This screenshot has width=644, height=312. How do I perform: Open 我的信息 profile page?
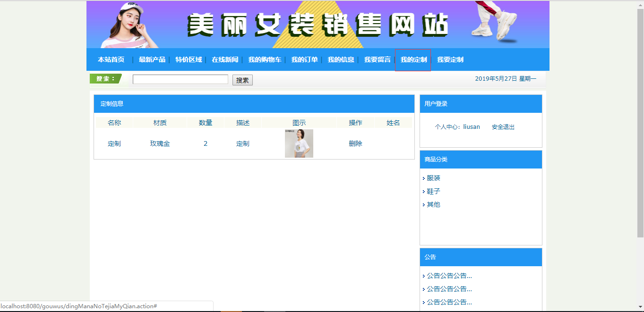pos(341,59)
